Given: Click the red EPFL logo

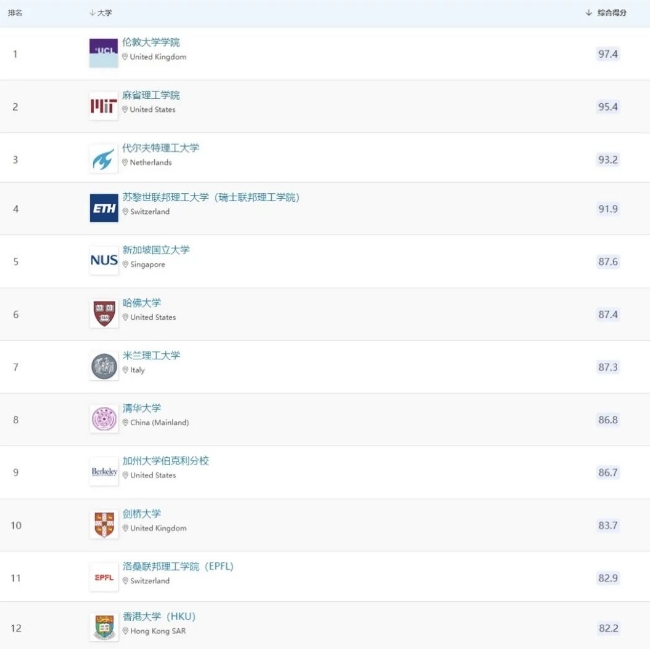Looking at the screenshot, I should tap(104, 577).
